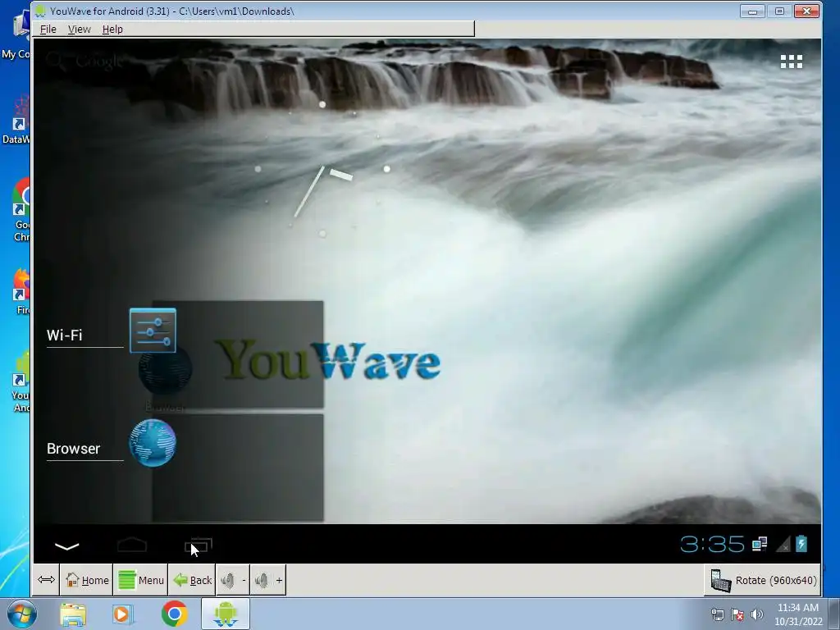Viewport: 840px width, 630px height.
Task: Click the system tray volume speaker icon
Action: [757, 614]
